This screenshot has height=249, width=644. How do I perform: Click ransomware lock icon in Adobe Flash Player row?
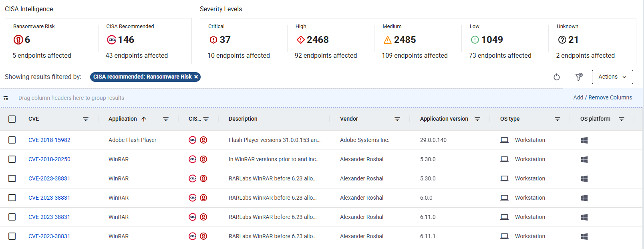coord(203,140)
